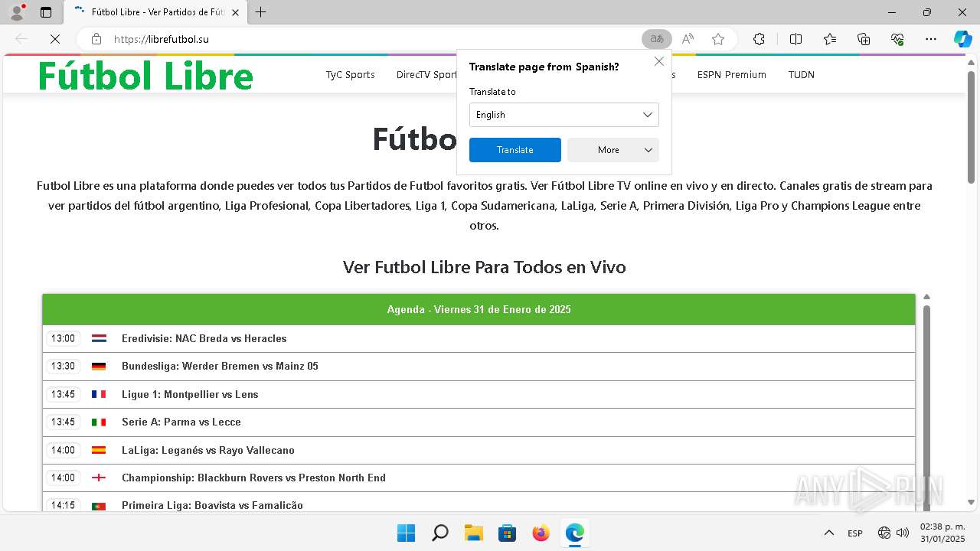Open taskbar Search
The width and height of the screenshot is (980, 551).
tap(439, 533)
